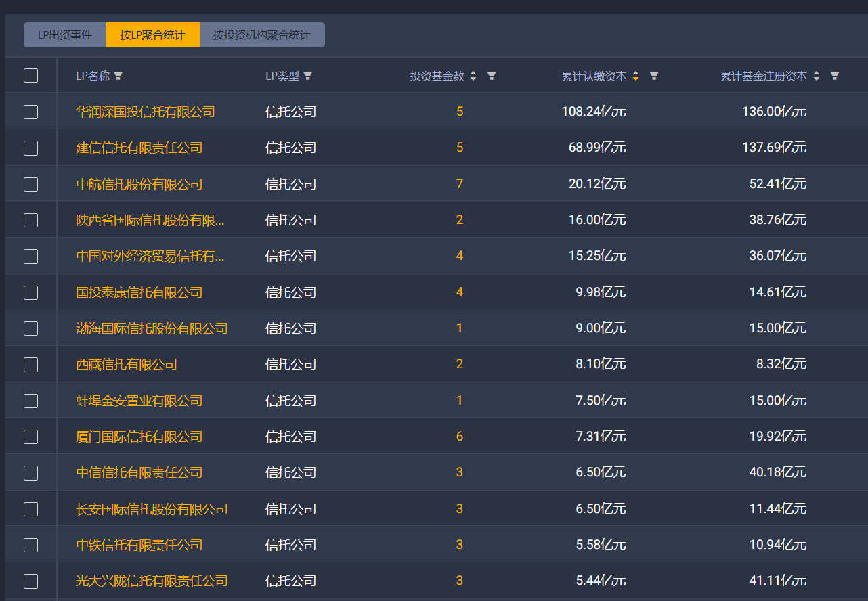
Task: Switch to 按投资机构聚合统计 tab
Action: pos(262,35)
